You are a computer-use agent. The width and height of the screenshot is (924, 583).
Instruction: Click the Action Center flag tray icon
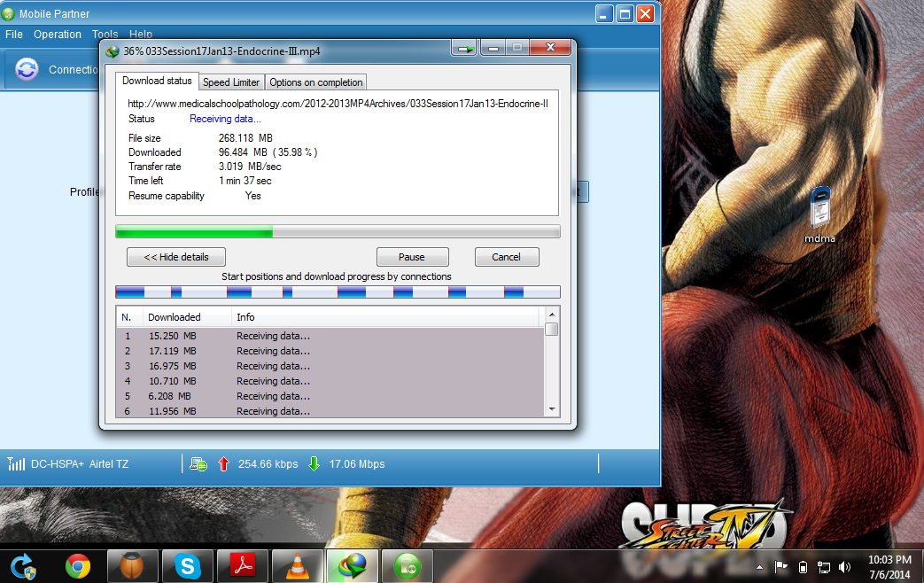781,567
